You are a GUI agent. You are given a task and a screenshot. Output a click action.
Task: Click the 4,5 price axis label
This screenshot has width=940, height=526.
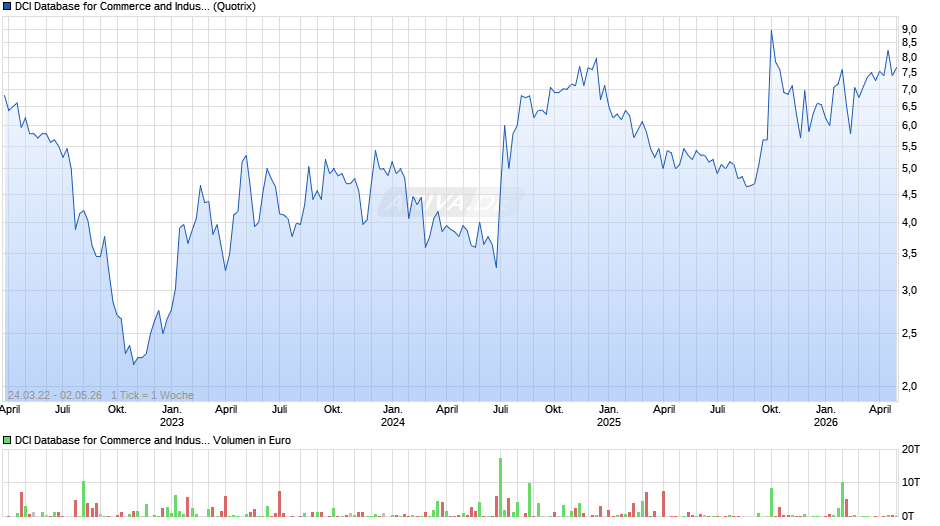pos(909,194)
